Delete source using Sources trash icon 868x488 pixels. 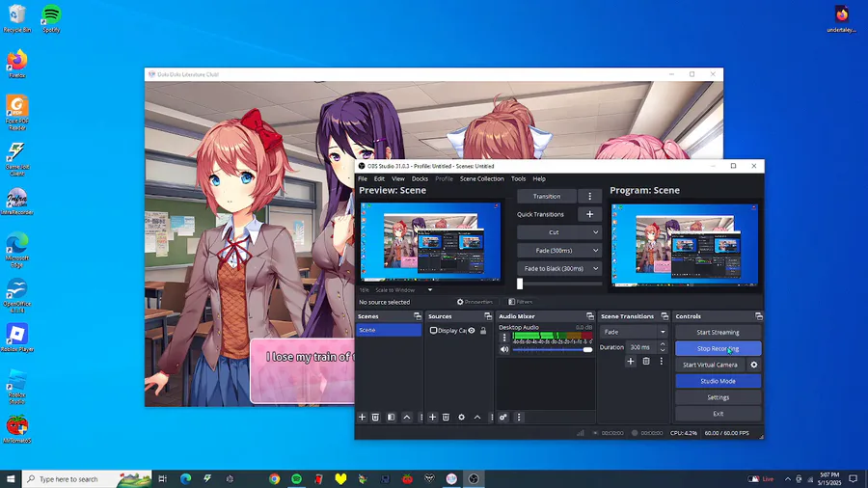pyautogui.click(x=446, y=418)
